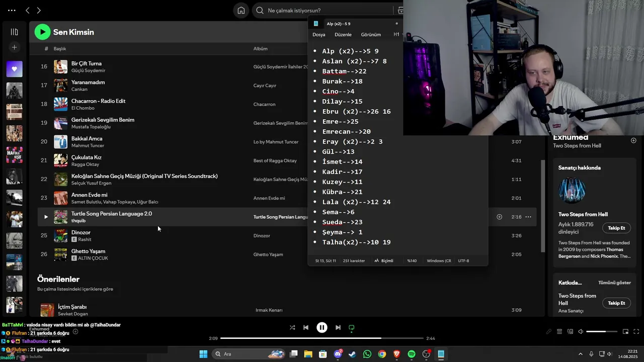Open the ALTIN ÇOCUK artist link
The height and width of the screenshot is (362, 644).
click(93, 258)
